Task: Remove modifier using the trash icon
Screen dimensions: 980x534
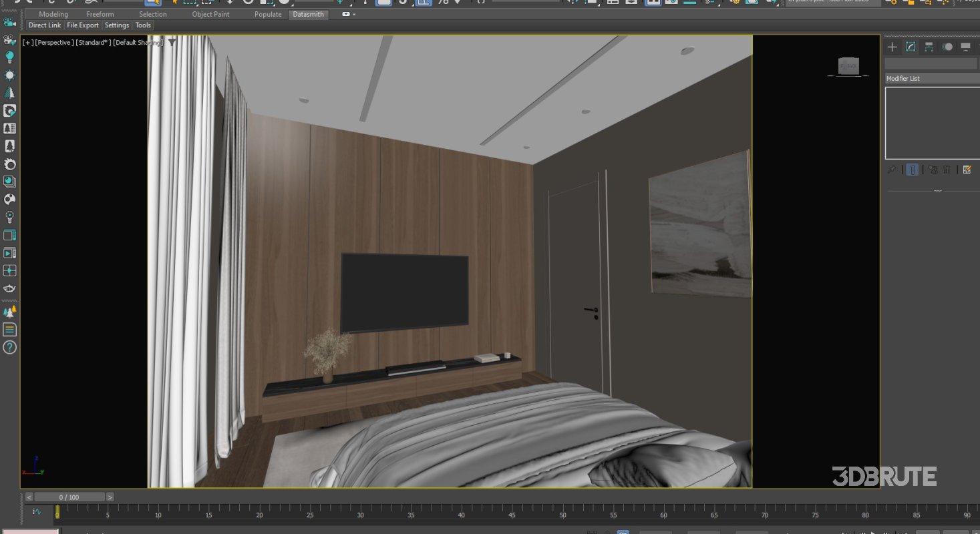Action: [x=947, y=170]
